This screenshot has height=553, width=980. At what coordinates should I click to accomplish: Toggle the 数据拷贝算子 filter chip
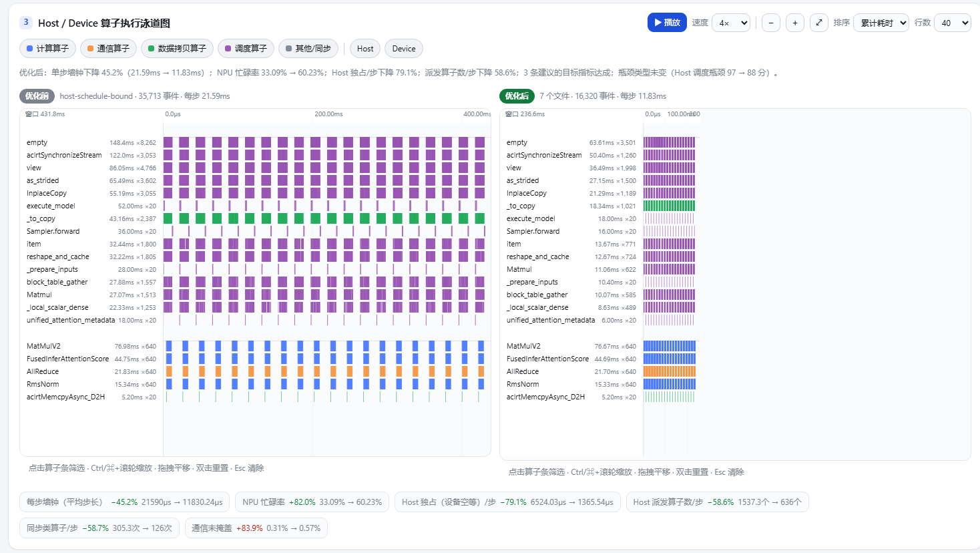coord(177,49)
